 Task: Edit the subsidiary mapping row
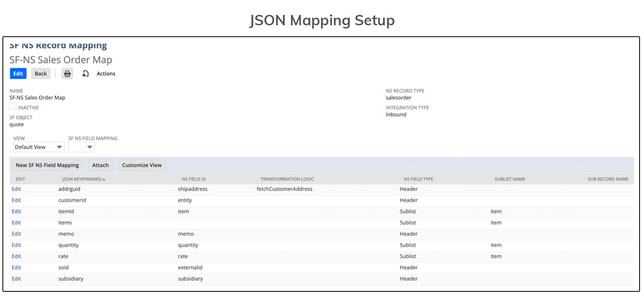click(16, 279)
